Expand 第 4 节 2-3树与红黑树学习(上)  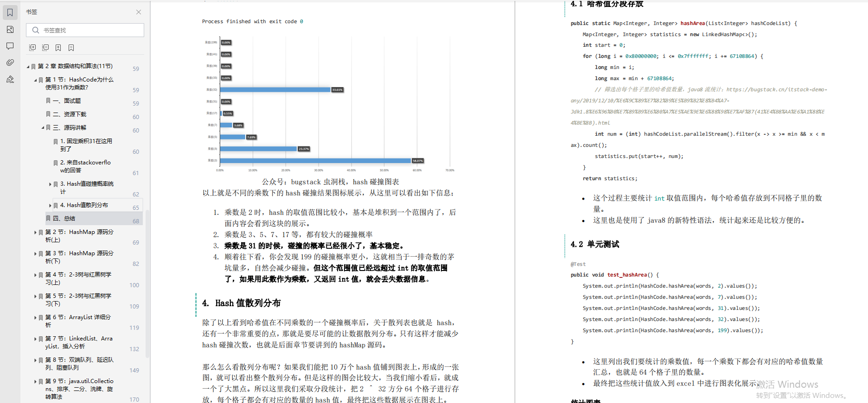[35, 275]
